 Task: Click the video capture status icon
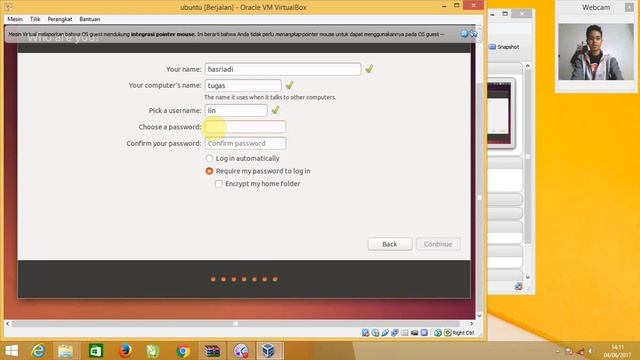pos(414,333)
